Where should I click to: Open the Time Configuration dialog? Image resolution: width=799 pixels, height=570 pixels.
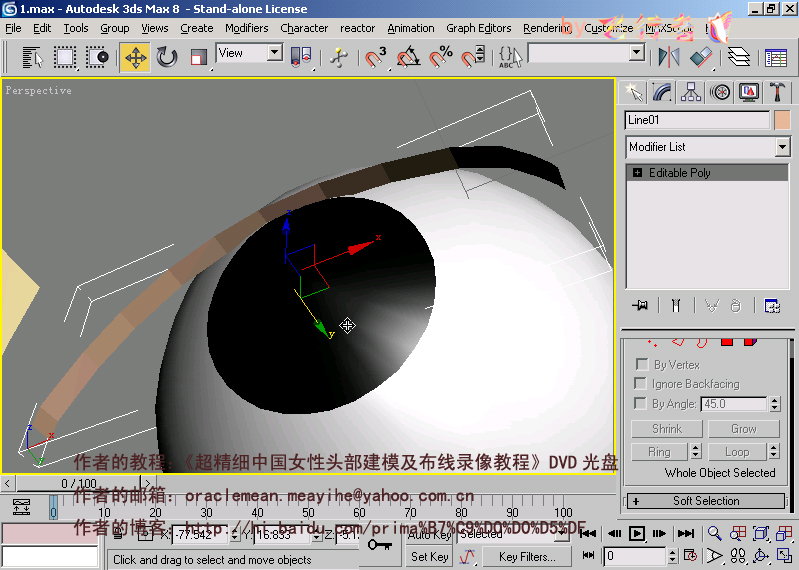pos(690,555)
